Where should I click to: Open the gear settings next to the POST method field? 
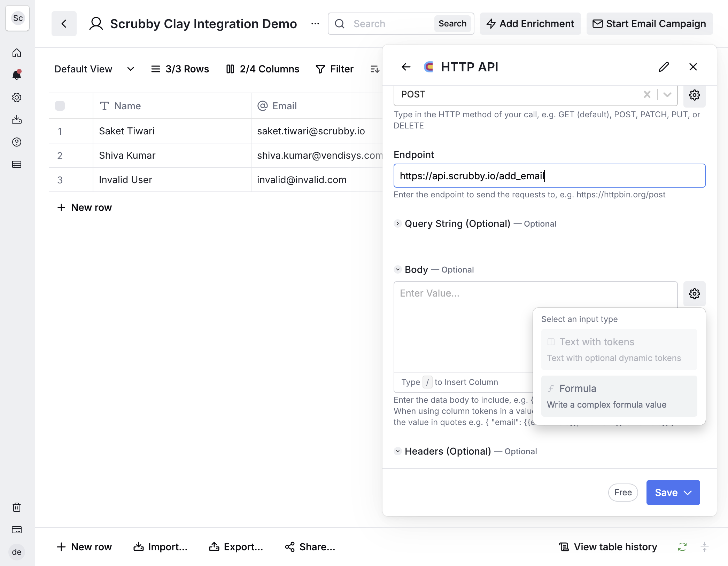pyautogui.click(x=695, y=95)
